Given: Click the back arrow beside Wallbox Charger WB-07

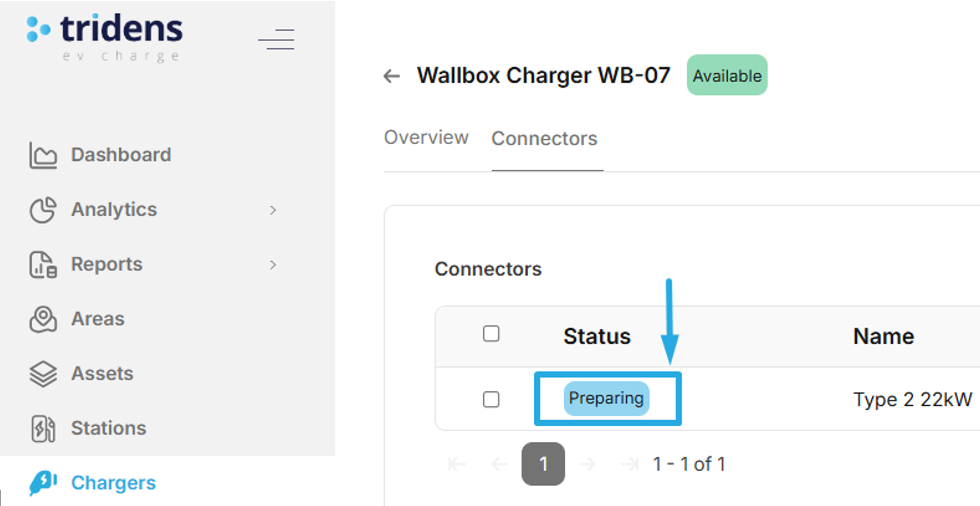Looking at the screenshot, I should point(391,76).
